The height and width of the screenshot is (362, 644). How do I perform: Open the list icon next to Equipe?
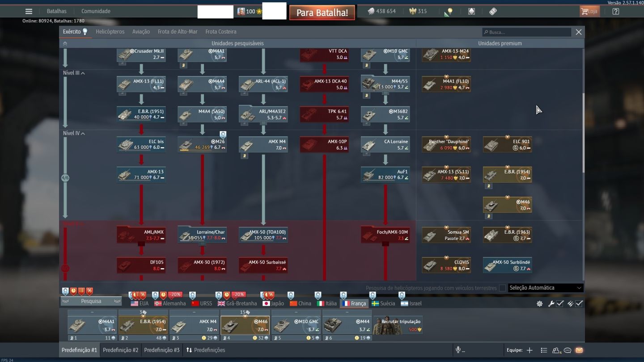544,350
